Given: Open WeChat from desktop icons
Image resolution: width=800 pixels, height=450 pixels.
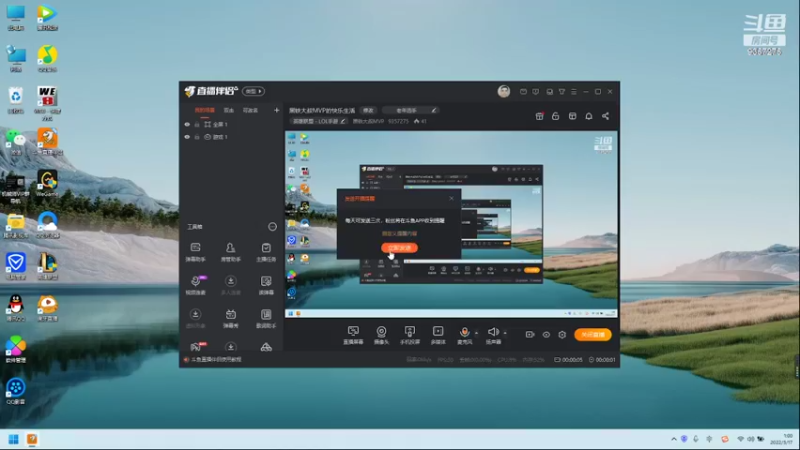Looking at the screenshot, I should [x=16, y=142].
